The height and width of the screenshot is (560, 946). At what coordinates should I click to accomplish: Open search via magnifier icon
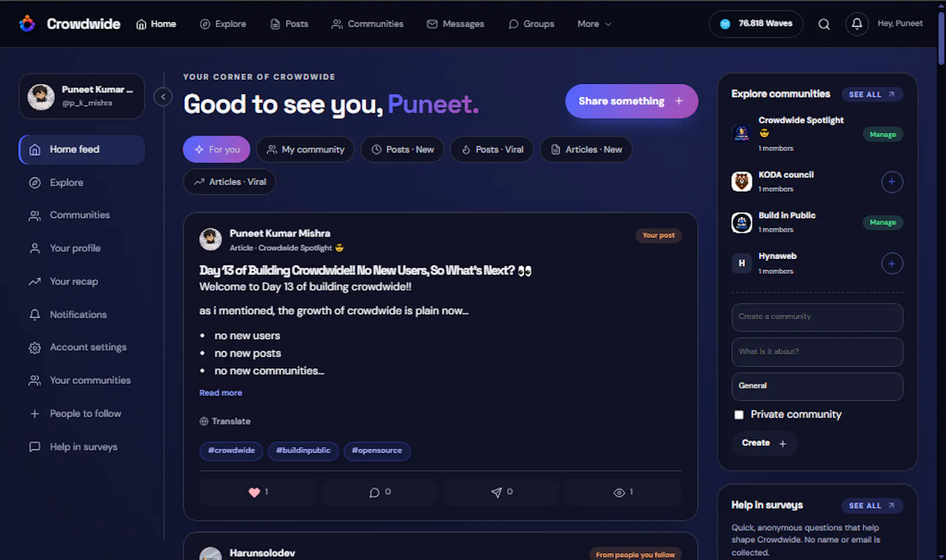[x=824, y=24]
